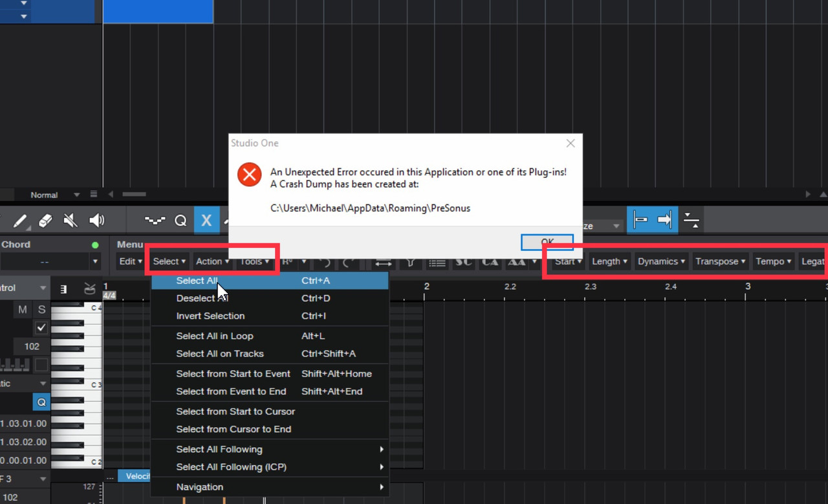Toggle the blue Q auto-quantize button

pos(41,402)
